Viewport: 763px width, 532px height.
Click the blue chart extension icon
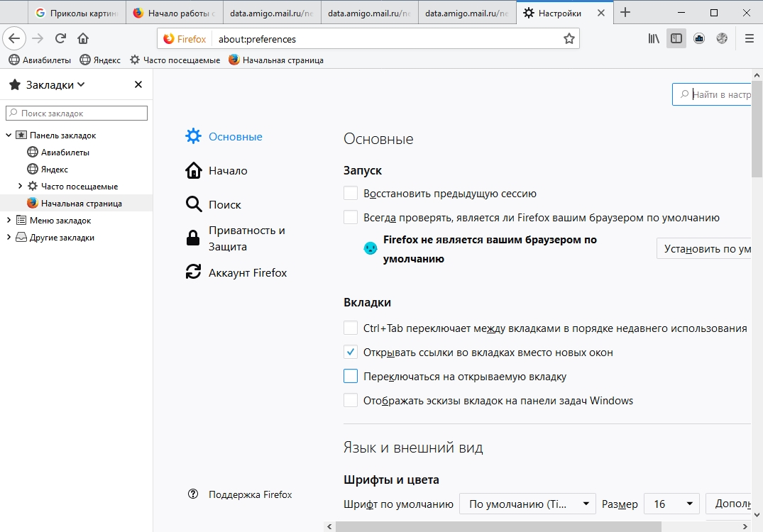coord(699,38)
